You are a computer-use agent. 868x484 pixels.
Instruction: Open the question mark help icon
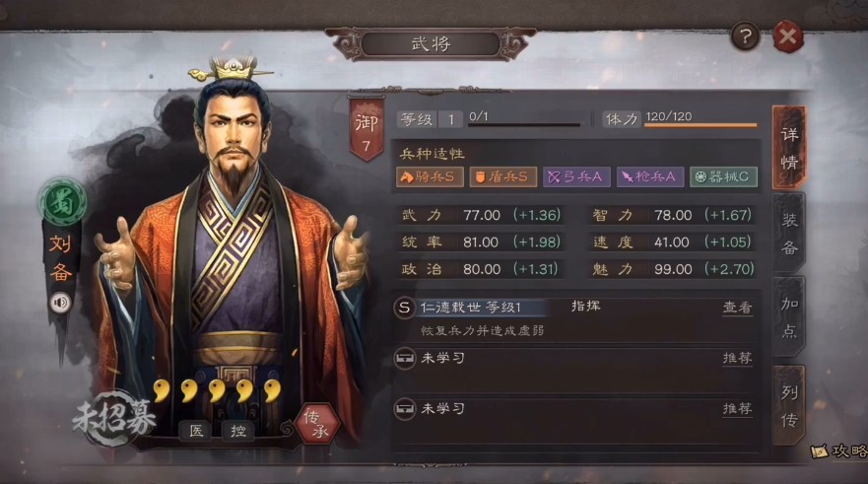click(745, 37)
